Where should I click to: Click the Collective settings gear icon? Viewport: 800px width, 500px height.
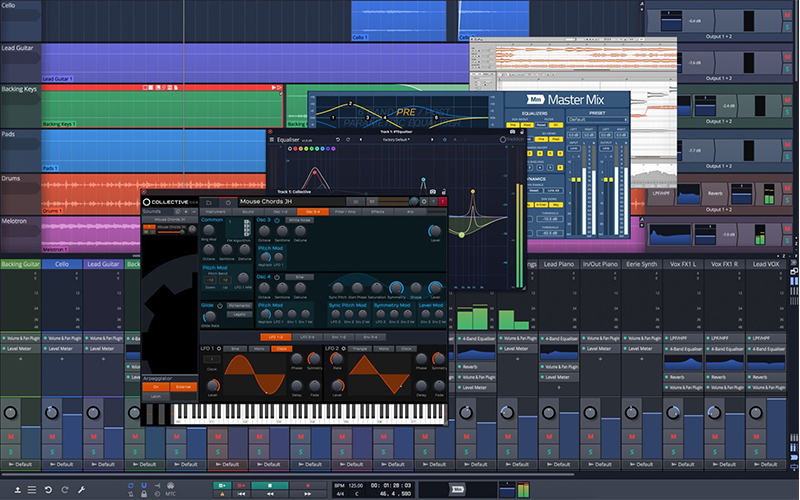424,202
